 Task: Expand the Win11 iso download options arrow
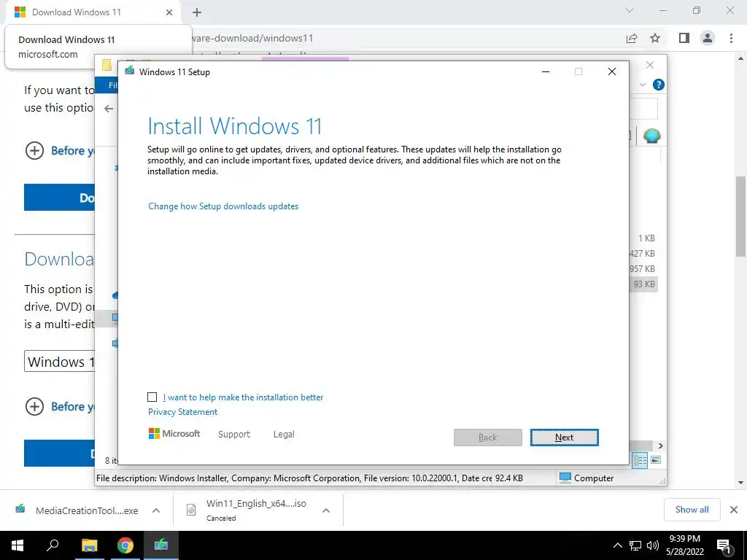coord(326,510)
